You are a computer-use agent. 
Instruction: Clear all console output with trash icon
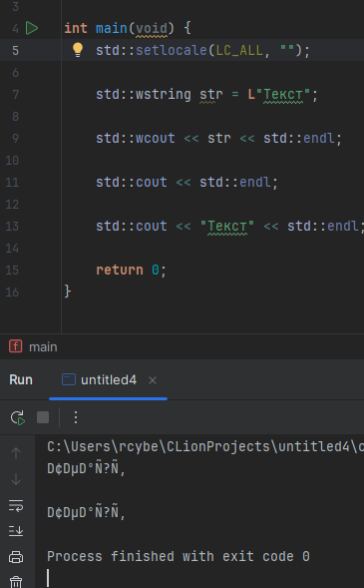click(16, 582)
